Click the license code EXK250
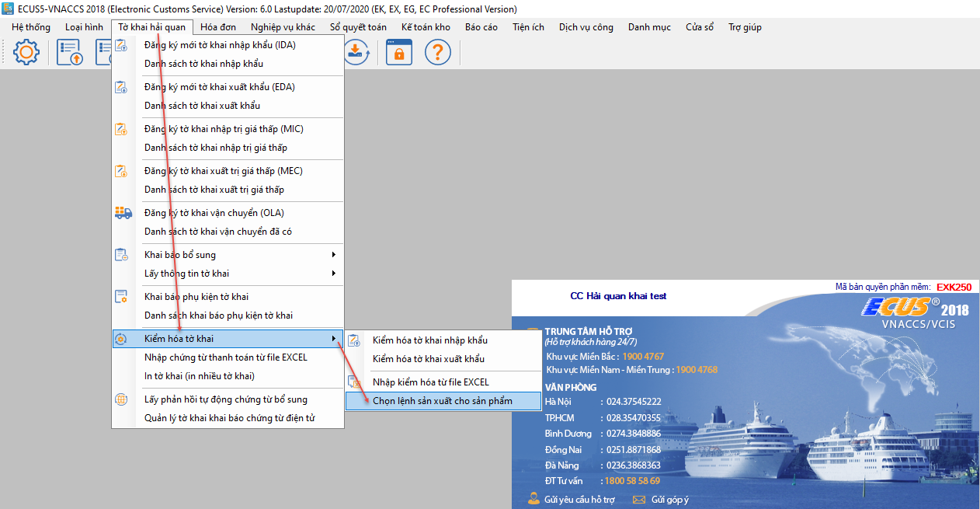Image resolution: width=980 pixels, height=509 pixels. click(954, 287)
